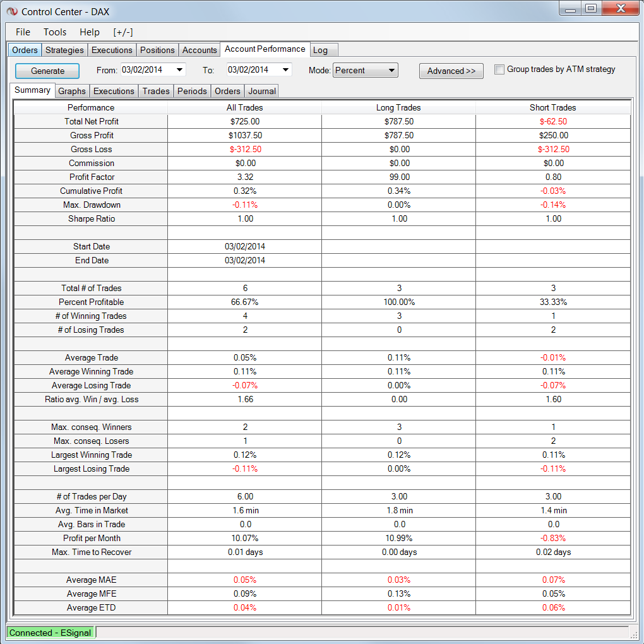Viewport: 644px width, 644px height.
Task: Open the Trades sub-tab
Action: click(x=156, y=91)
